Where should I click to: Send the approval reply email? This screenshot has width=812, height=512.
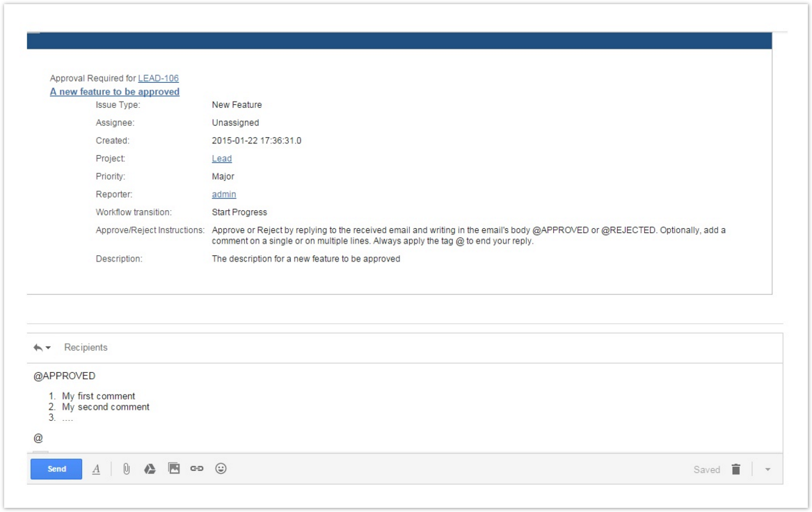click(x=56, y=469)
